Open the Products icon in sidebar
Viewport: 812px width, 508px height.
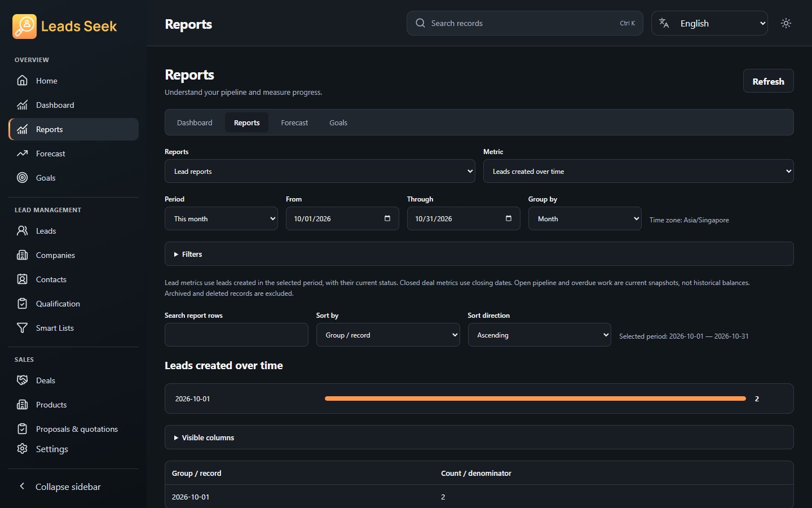click(x=22, y=405)
